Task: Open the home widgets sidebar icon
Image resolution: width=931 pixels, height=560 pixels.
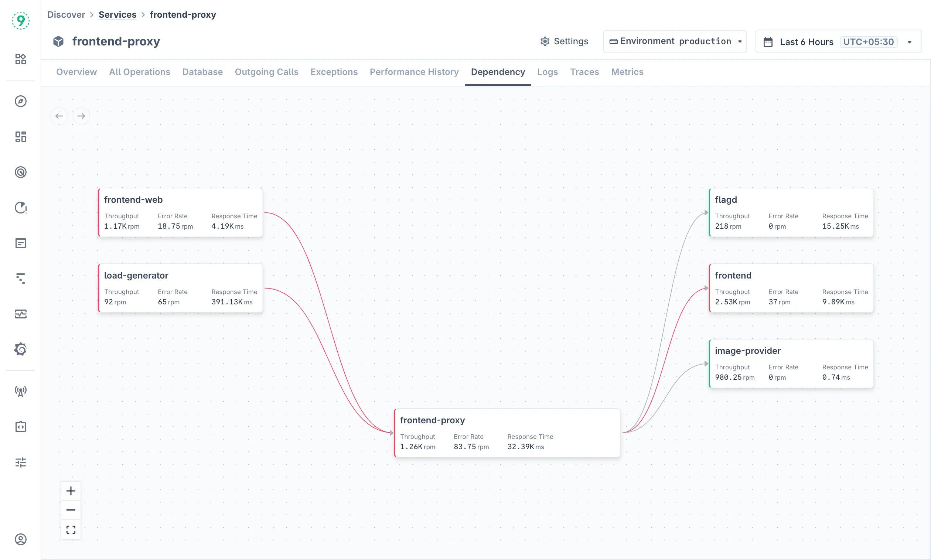Action: click(x=20, y=59)
